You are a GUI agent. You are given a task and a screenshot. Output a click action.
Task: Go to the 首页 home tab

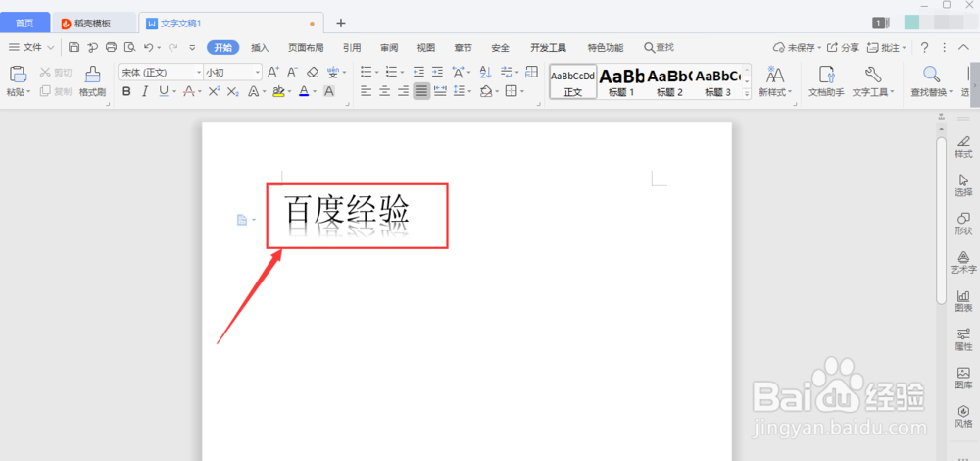pos(25,24)
